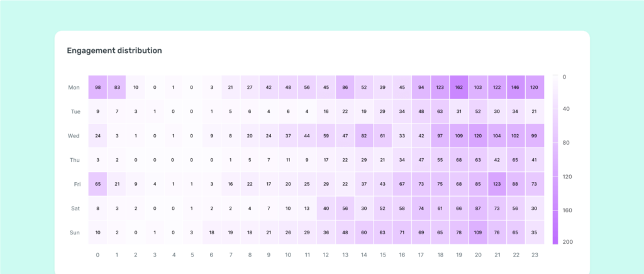
Task: Select the Wednesday 20:00 cell with 120
Action: coord(478,136)
